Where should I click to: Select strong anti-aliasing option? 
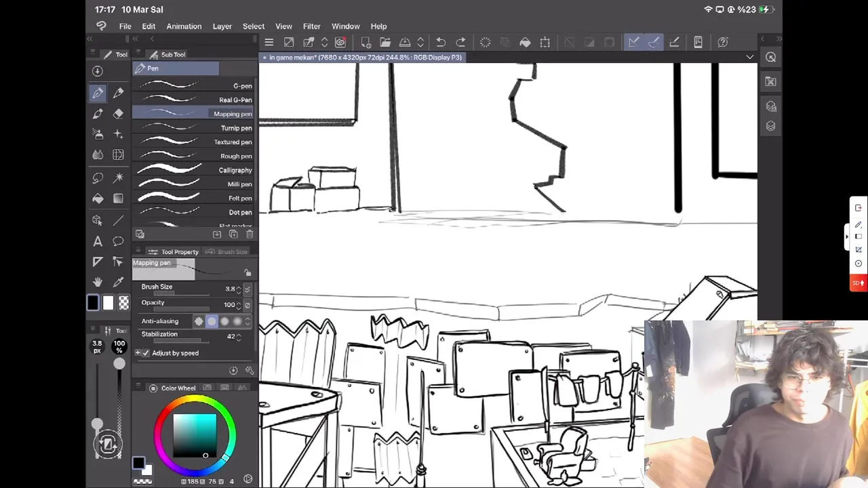(237, 321)
